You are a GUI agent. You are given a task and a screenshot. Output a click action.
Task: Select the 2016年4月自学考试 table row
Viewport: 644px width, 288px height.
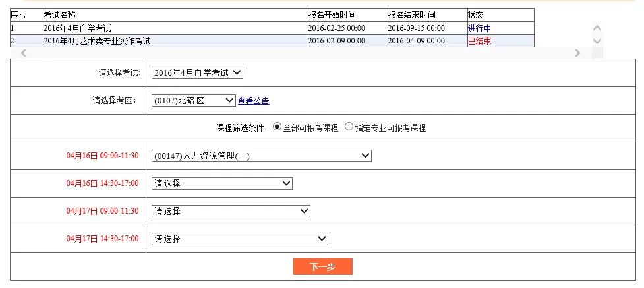click(175, 28)
